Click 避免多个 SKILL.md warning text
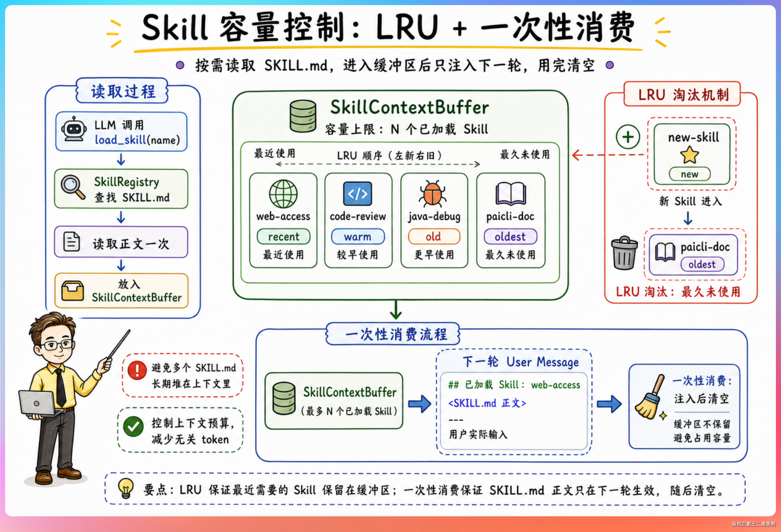This screenshot has width=781, height=532. [194, 368]
